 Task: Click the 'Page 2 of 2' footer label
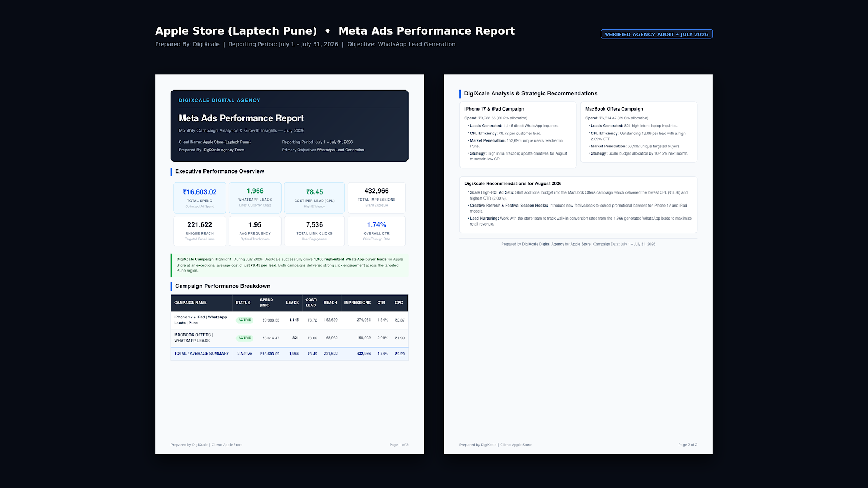(x=688, y=445)
